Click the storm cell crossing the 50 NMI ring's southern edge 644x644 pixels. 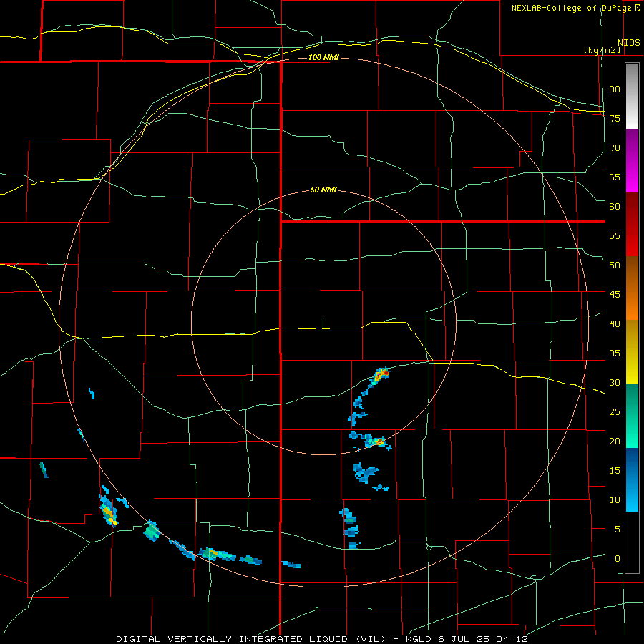tap(376, 442)
